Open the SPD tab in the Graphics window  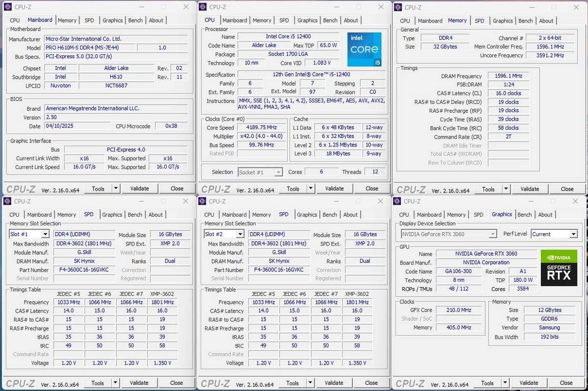pos(478,214)
